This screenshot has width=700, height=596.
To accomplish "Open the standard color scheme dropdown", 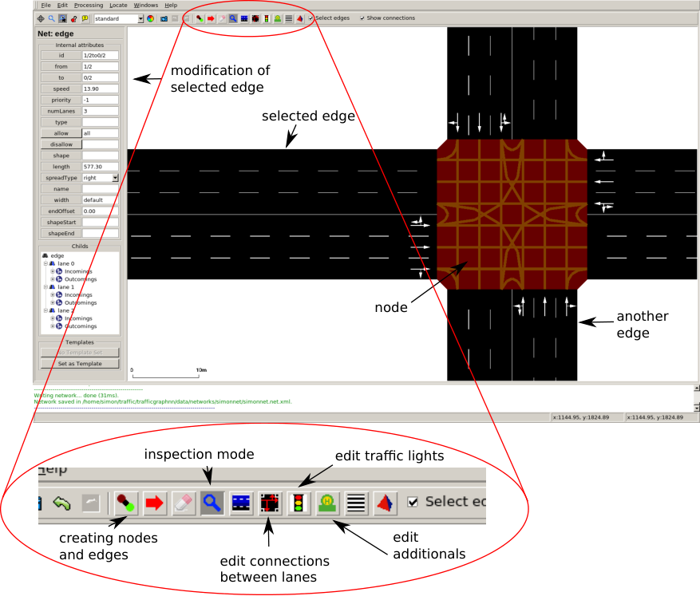I will (x=140, y=18).
